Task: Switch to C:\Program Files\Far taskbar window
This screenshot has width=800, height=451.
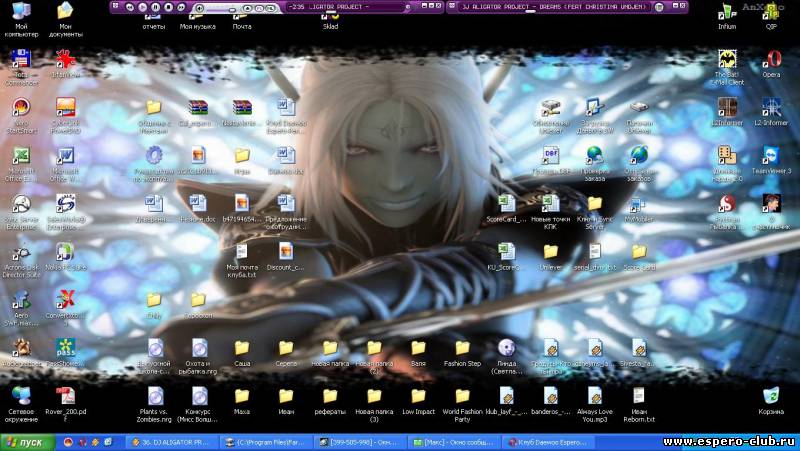Action: click(266, 442)
